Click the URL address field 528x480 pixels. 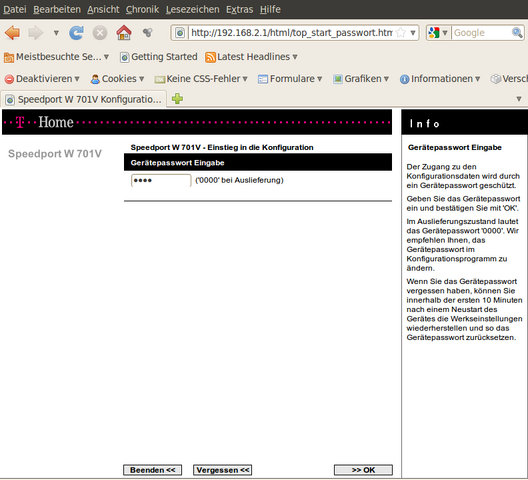[x=291, y=33]
